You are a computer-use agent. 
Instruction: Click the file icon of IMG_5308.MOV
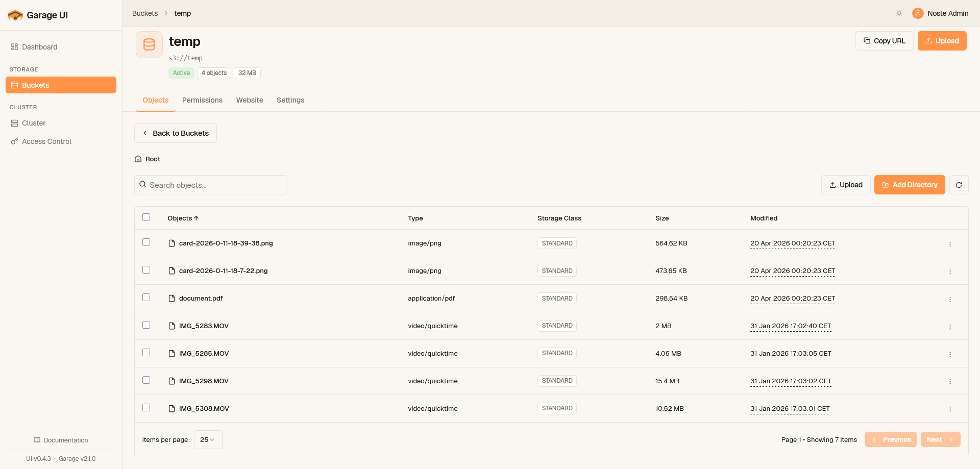[x=171, y=409]
